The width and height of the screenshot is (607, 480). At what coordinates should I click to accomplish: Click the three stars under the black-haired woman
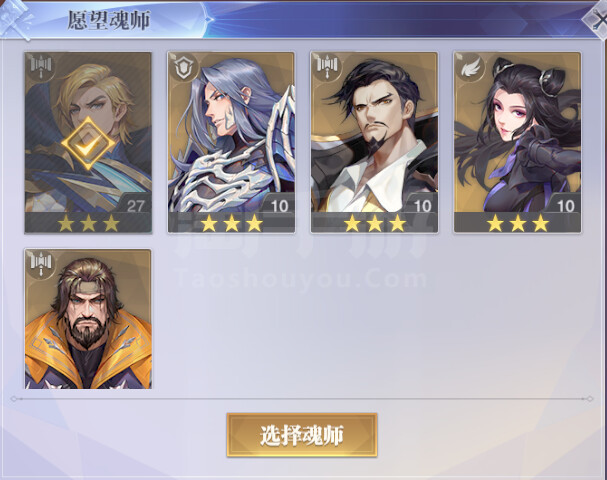pos(518,223)
